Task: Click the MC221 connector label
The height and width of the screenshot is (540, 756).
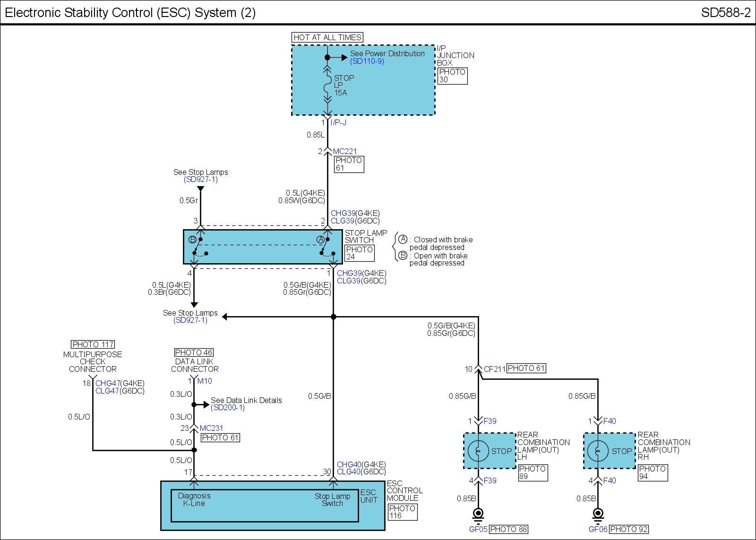Action: [x=345, y=152]
